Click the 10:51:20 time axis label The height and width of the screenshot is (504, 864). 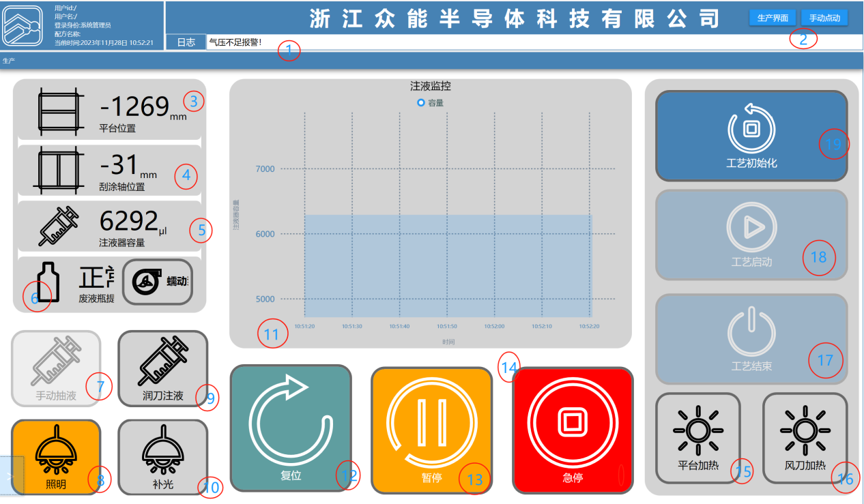coord(304,327)
